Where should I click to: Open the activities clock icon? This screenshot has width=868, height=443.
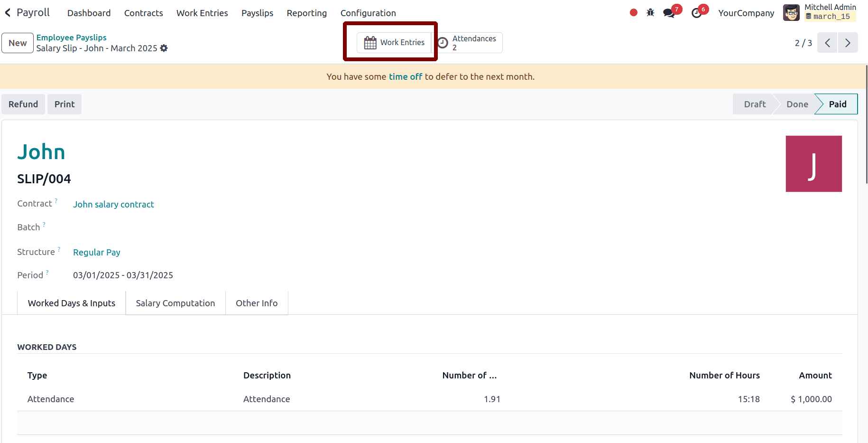[x=696, y=13]
